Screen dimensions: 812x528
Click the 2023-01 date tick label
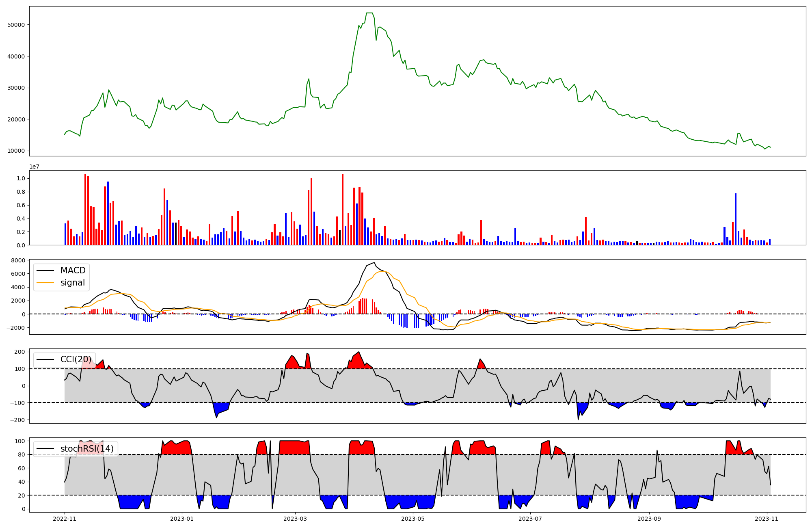pyautogui.click(x=181, y=519)
